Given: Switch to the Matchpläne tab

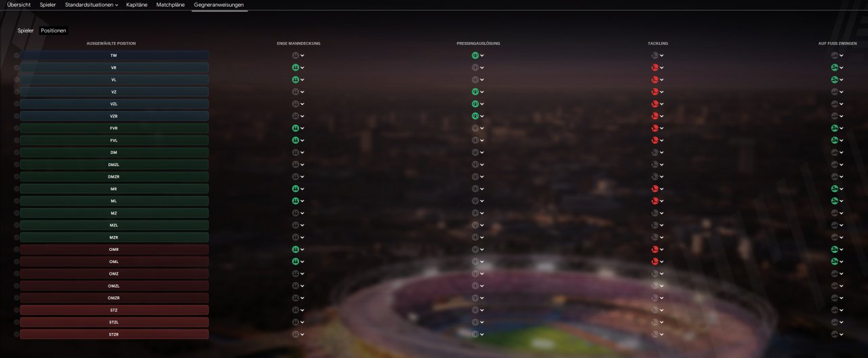Looking at the screenshot, I should pos(170,5).
